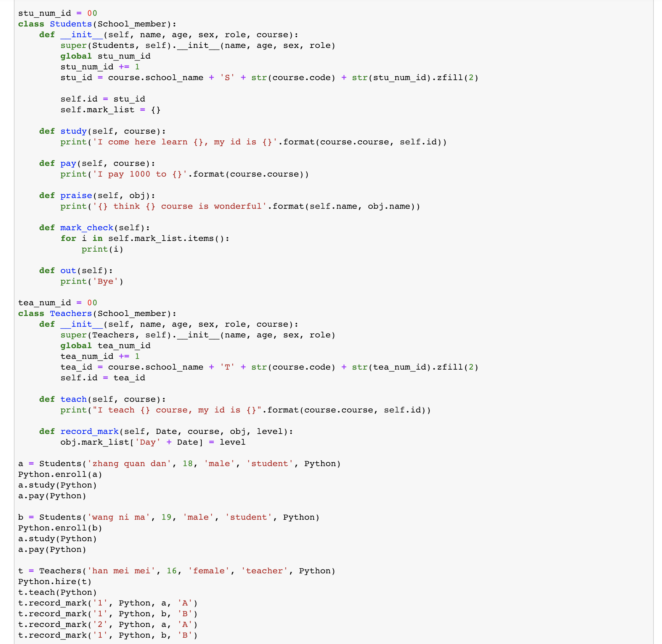Click the 'self.mark_list = {}' assignment
This screenshot has height=644, width=662.
(x=110, y=110)
